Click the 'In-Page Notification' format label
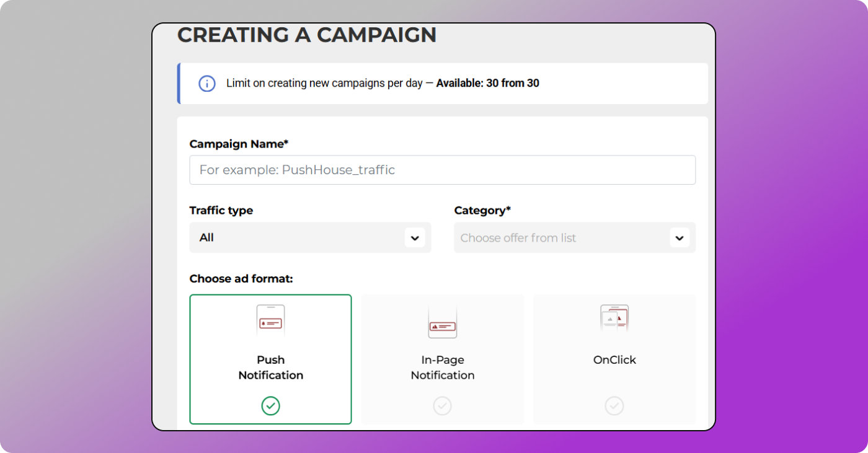Screen dimensions: 868x453 pos(442,367)
